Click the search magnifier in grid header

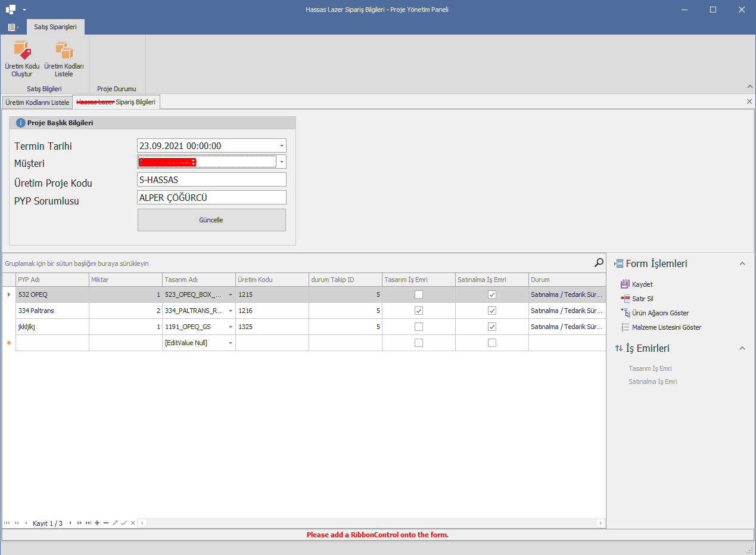(x=598, y=262)
